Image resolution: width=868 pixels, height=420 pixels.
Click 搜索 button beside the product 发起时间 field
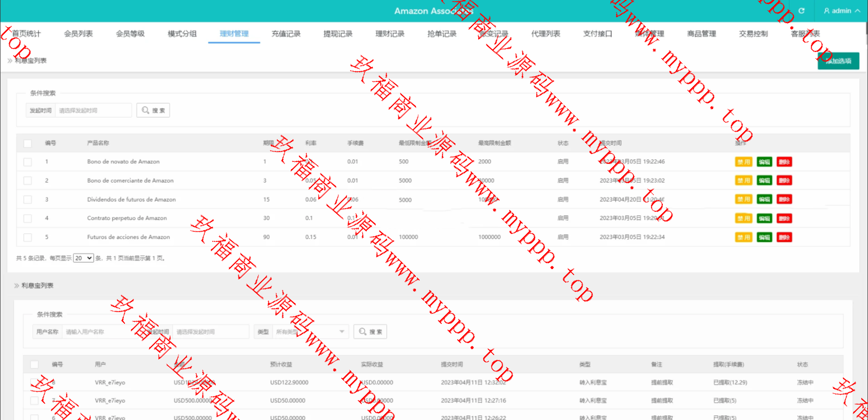pos(153,110)
